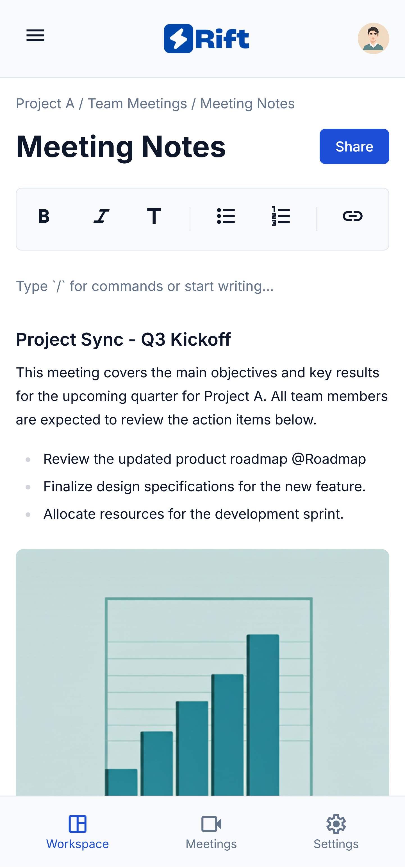This screenshot has width=405, height=868.
Task: Navigate to Team Meetings breadcrumb
Action: click(x=137, y=104)
